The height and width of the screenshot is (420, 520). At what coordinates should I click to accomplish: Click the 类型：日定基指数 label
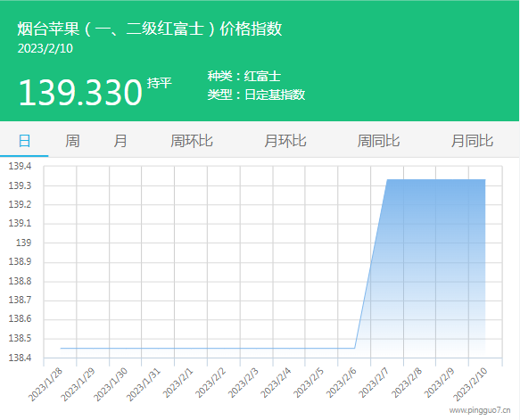tap(256, 95)
